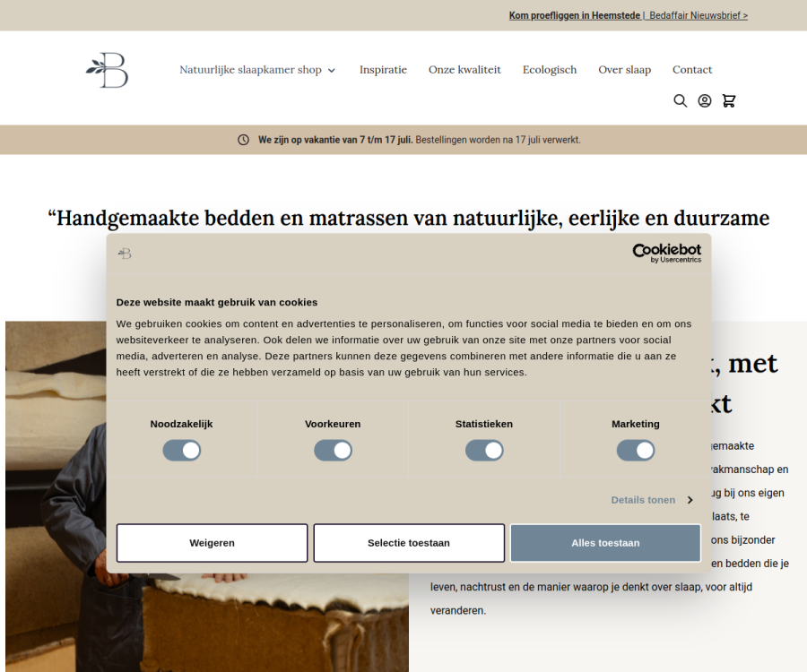Toggle the Noodzakelijk cookie switch
The image size is (807, 672).
(182, 451)
